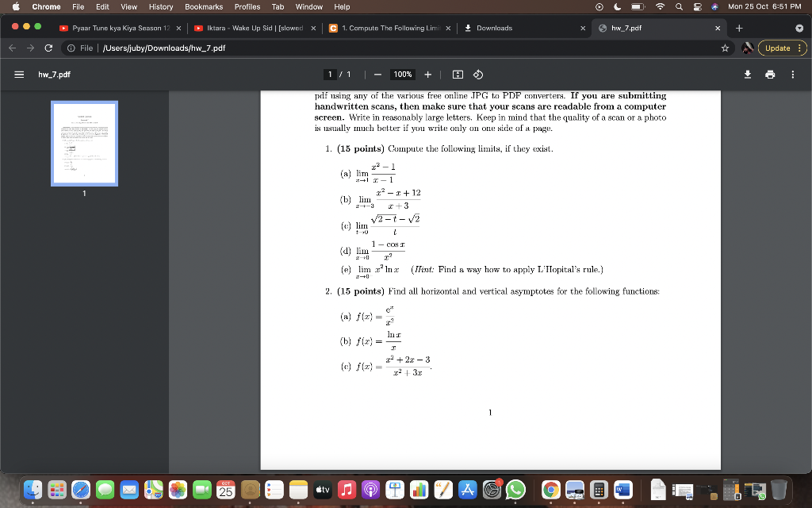Switch to Compute The Following Limits tab
This screenshot has height=508, width=812.
tap(389, 28)
